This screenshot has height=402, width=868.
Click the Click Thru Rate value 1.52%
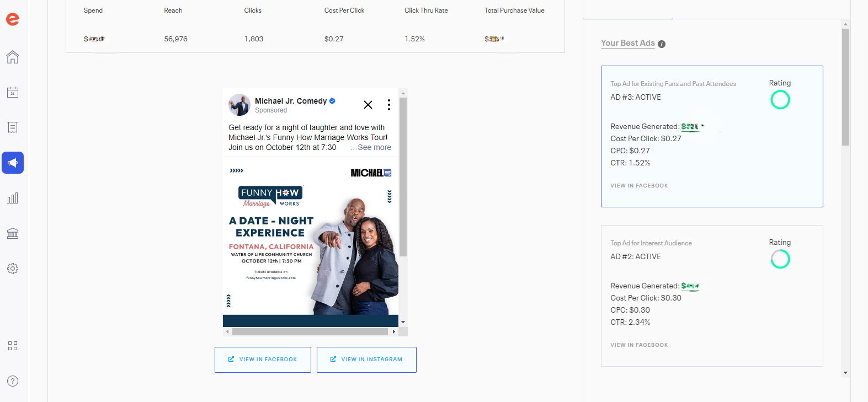coord(414,39)
